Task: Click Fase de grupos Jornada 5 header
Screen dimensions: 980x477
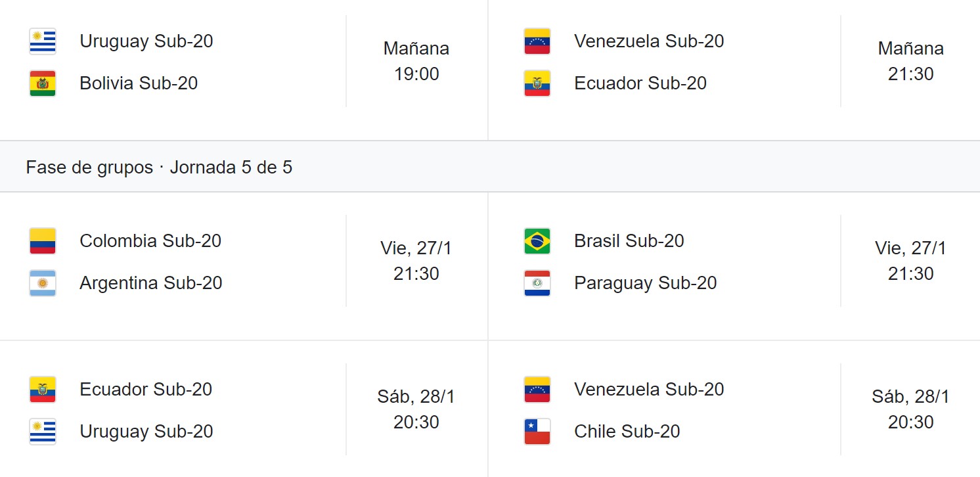Action: tap(160, 167)
